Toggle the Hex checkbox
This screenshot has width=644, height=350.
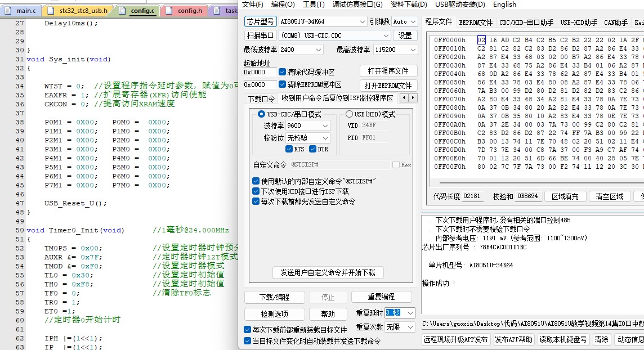[396, 164]
